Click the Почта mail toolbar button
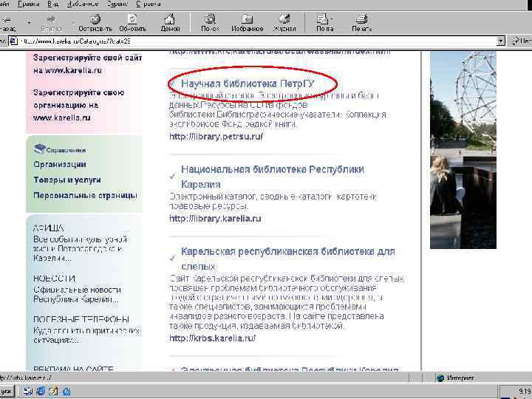The height and width of the screenshot is (399, 532). (323, 22)
